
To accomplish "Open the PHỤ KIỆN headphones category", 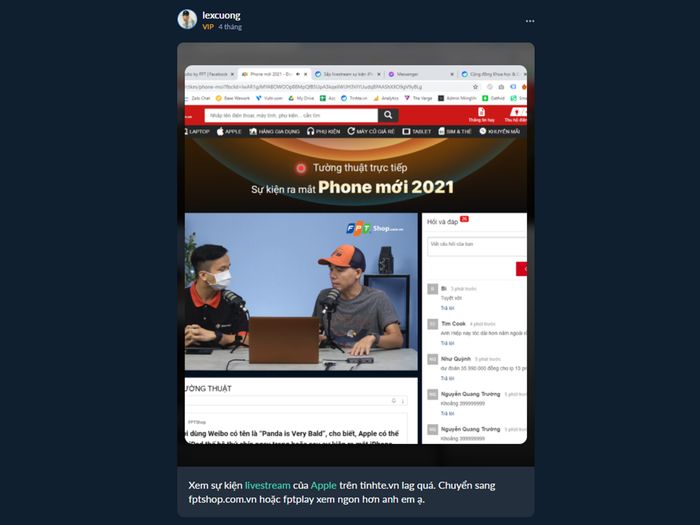I will tap(324, 131).
